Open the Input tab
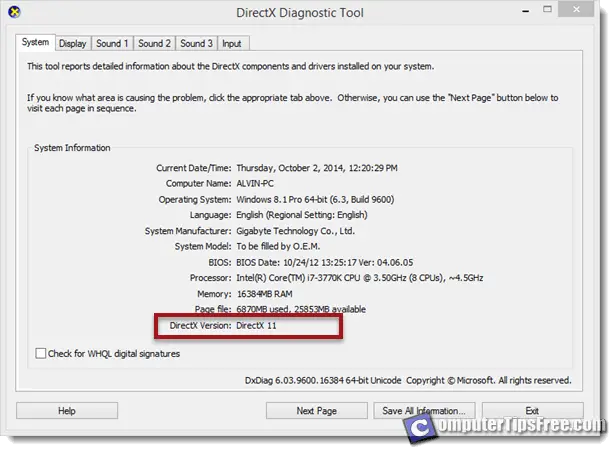The width and height of the screenshot is (615, 451). pyautogui.click(x=232, y=44)
